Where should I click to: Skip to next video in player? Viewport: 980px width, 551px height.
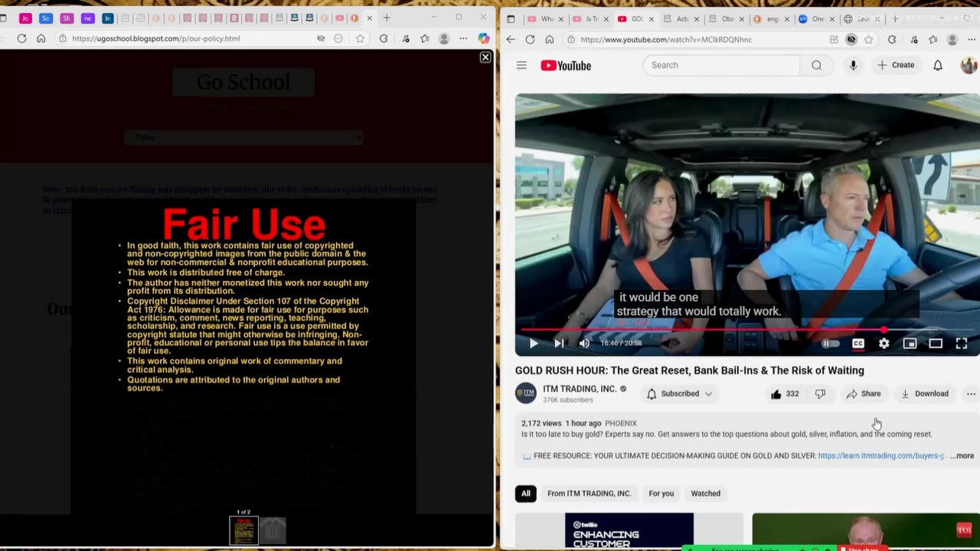pos(559,344)
